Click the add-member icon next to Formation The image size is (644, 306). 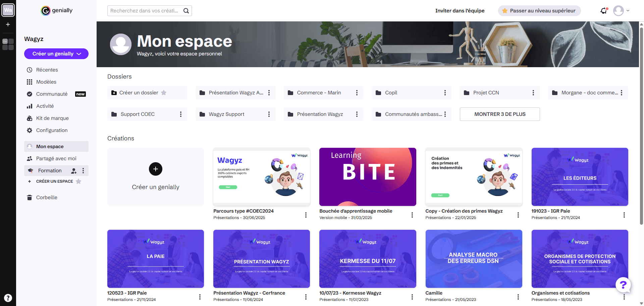[x=74, y=171]
